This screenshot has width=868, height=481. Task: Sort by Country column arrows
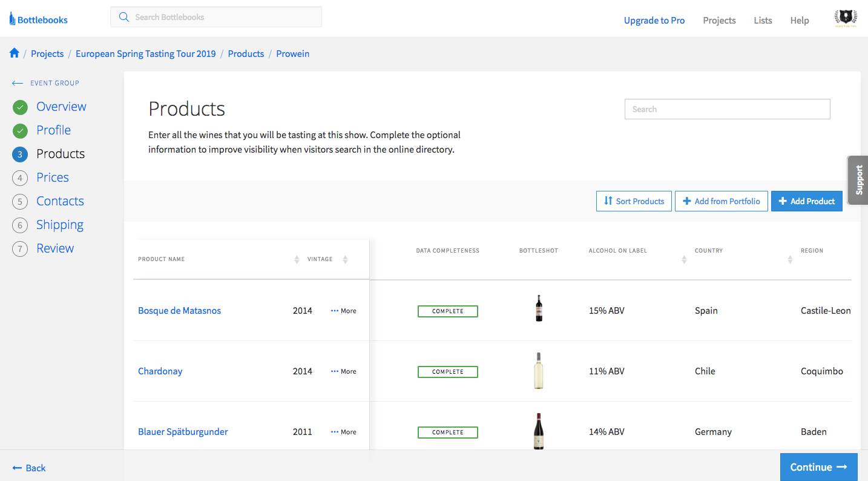pos(790,259)
